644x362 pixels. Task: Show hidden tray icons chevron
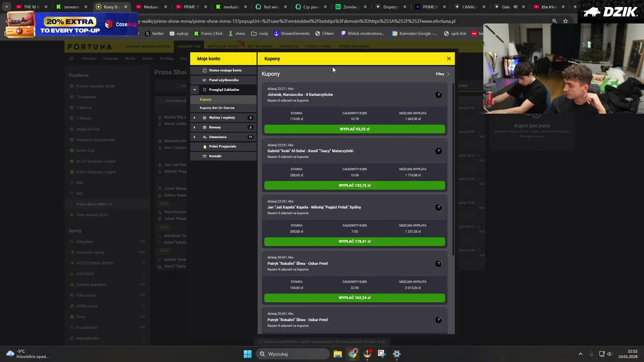[580, 354]
